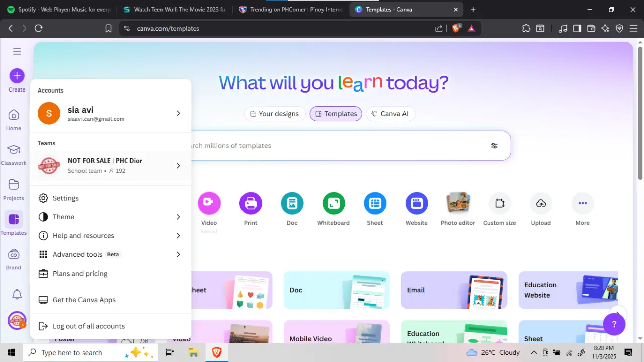Screen dimensions: 644x362
Task: Open the Education Website category card
Action: (x=569, y=290)
